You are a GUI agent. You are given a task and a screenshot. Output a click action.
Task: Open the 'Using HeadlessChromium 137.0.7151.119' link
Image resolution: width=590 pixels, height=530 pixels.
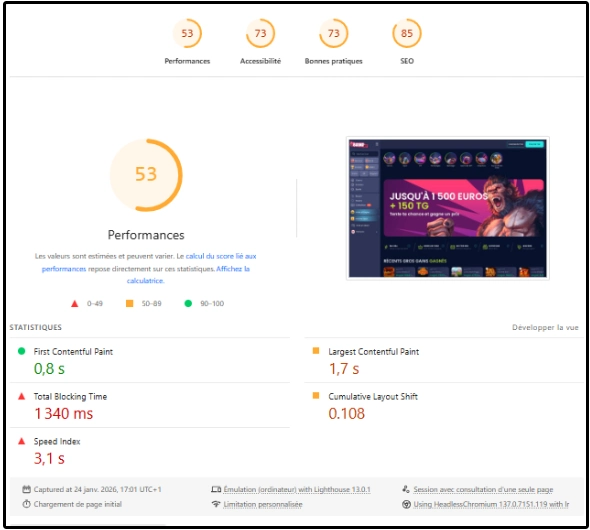[x=491, y=504]
